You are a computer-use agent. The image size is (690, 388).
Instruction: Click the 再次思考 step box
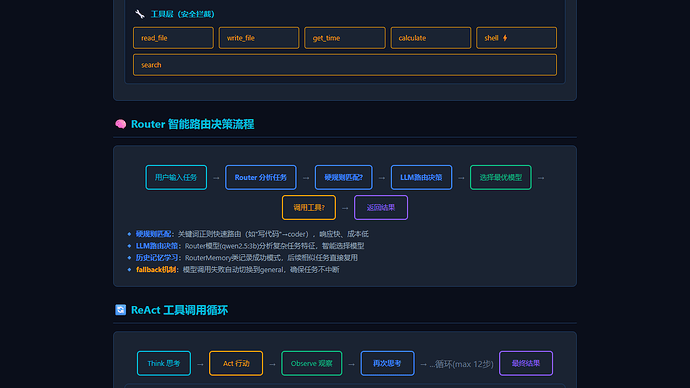tap(387, 363)
